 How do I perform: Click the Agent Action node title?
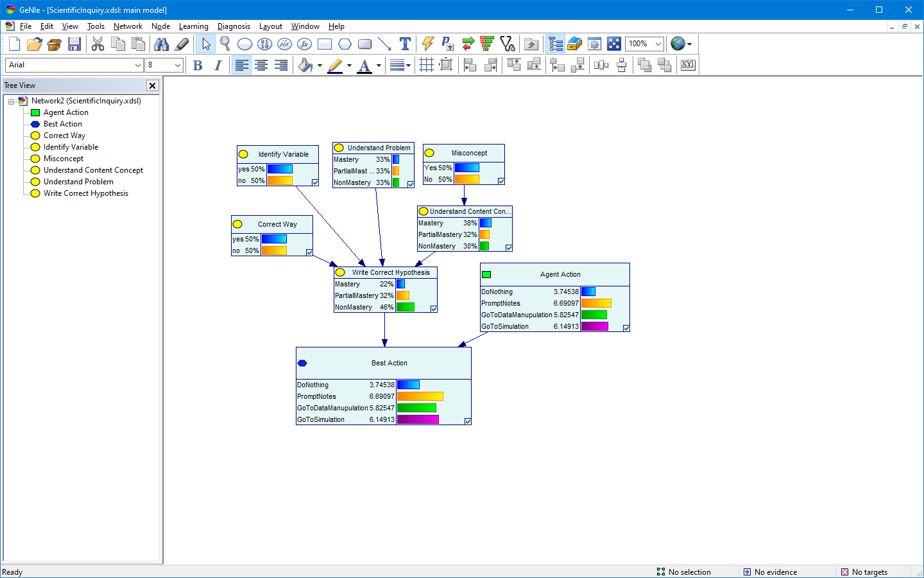click(560, 274)
